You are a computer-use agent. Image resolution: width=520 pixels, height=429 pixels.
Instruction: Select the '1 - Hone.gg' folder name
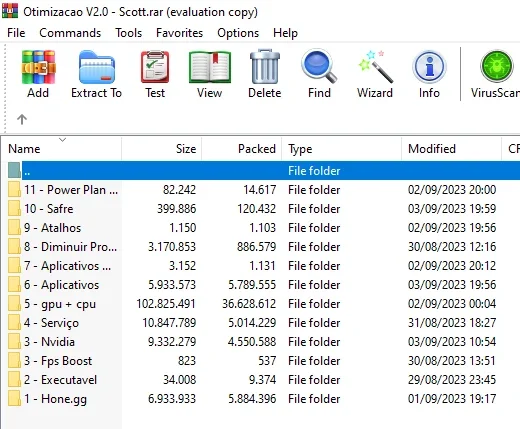[x=55, y=399]
